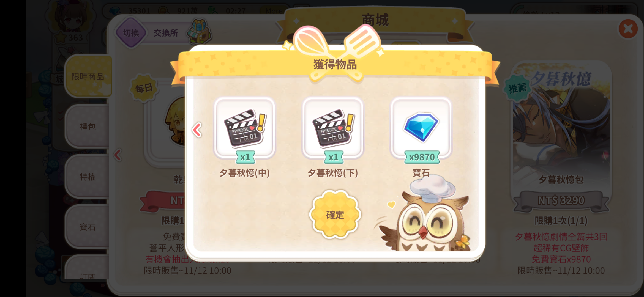The height and width of the screenshot is (297, 644).
Task: Go to previous rewards with red arrow in popup
Action: point(197,130)
